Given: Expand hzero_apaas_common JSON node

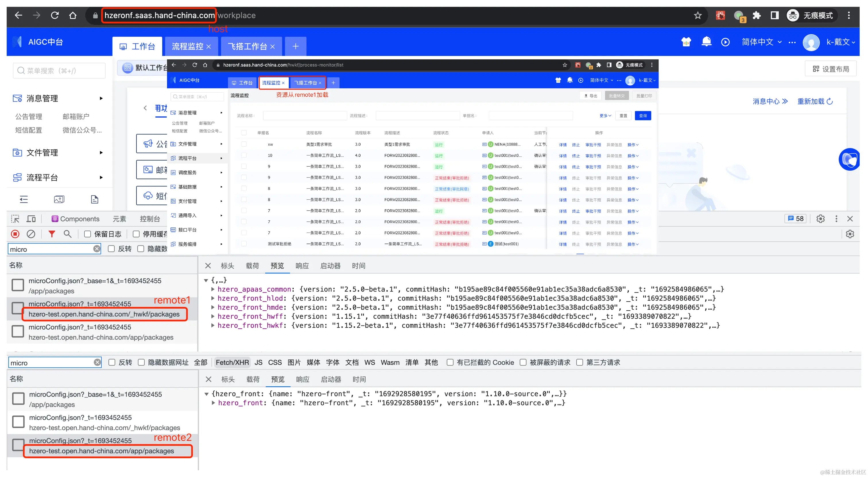Looking at the screenshot, I should (x=213, y=289).
